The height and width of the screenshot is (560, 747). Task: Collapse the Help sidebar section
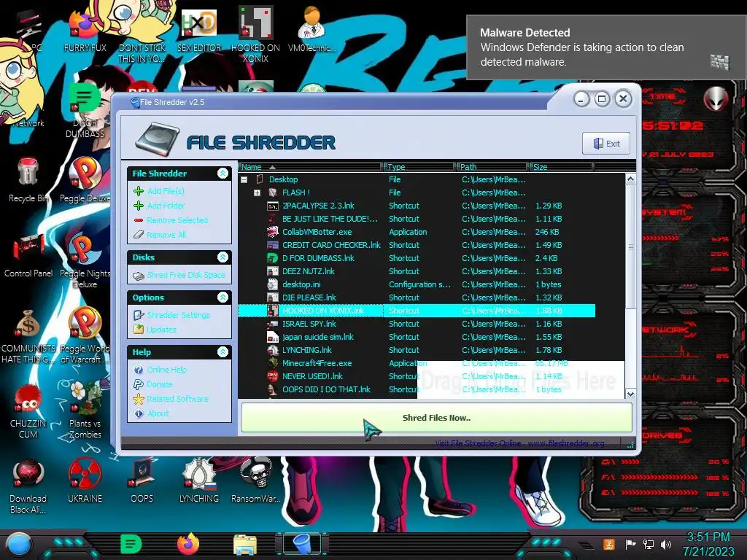click(x=222, y=352)
